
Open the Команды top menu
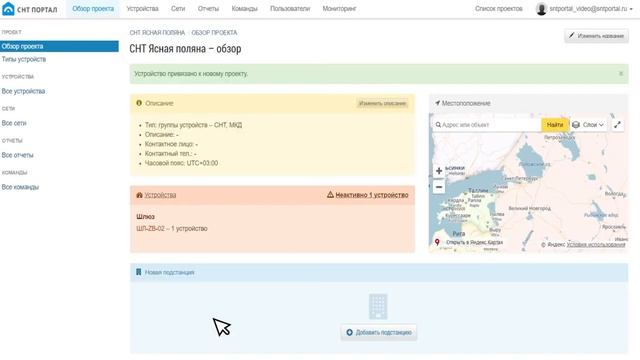pos(244,9)
